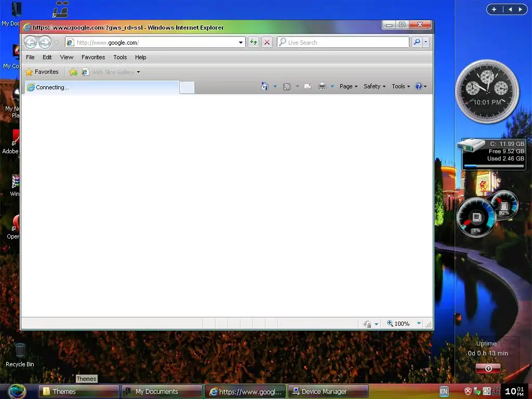Click the magnifier Search button

click(417, 42)
